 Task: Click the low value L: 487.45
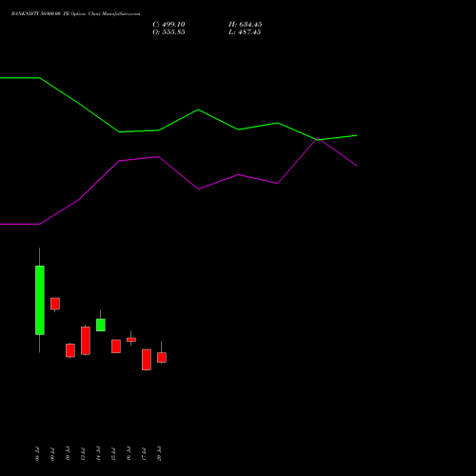coord(245,32)
